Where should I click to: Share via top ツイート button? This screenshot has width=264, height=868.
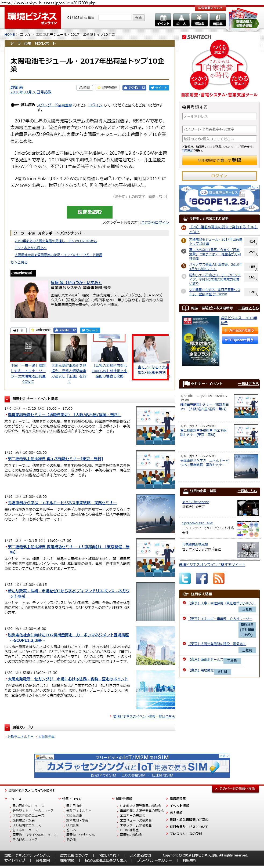(x=159, y=88)
